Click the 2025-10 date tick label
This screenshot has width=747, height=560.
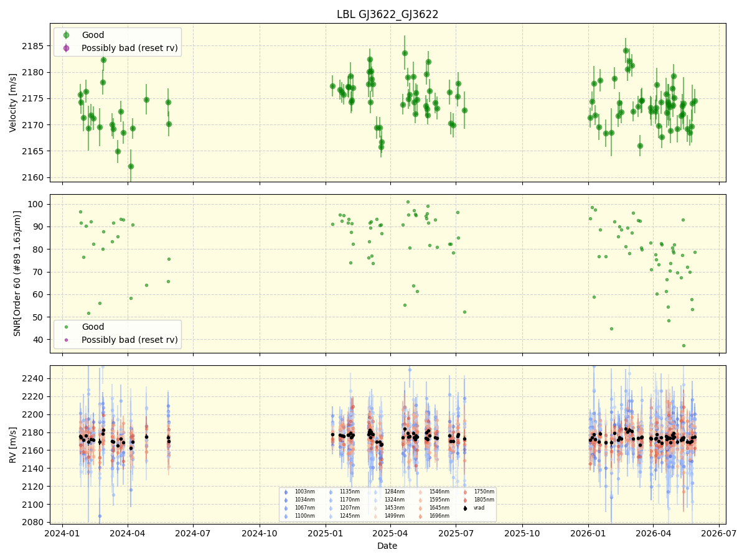point(522,533)
